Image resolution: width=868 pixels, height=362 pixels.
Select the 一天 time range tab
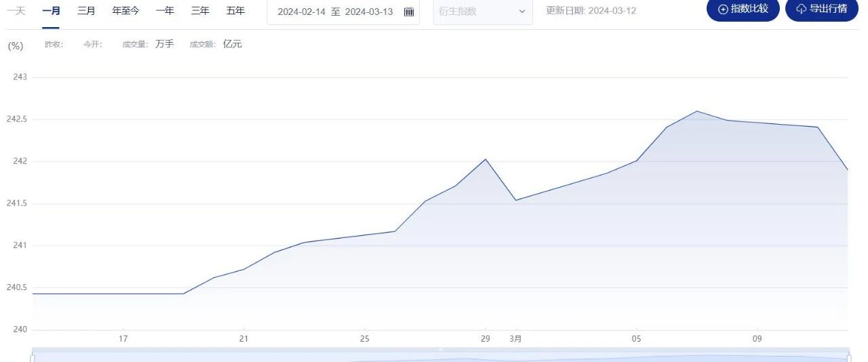(16, 11)
